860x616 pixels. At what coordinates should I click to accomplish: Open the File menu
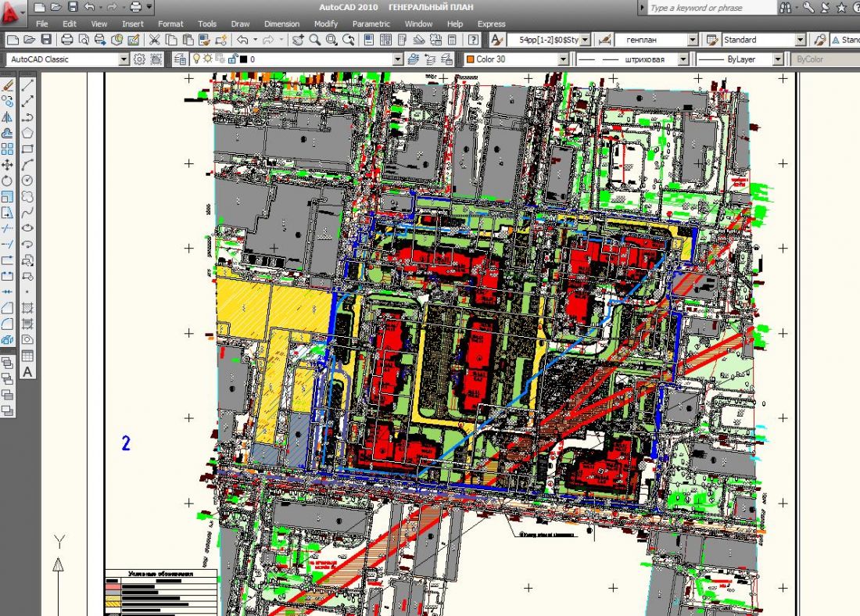[x=41, y=23]
